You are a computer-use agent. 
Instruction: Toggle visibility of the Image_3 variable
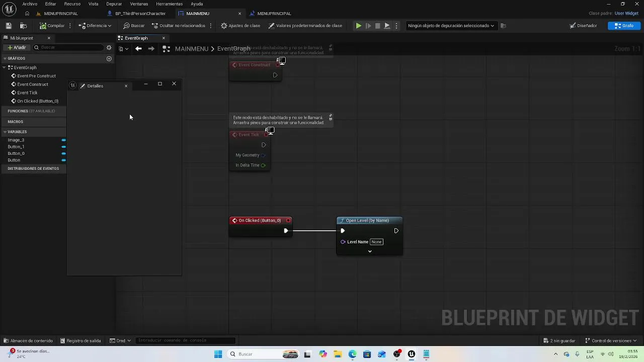[63, 140]
